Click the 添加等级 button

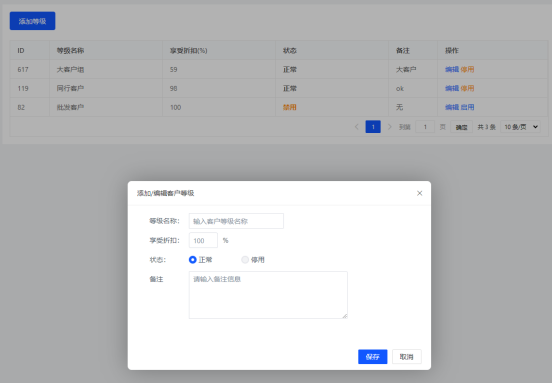32,21
